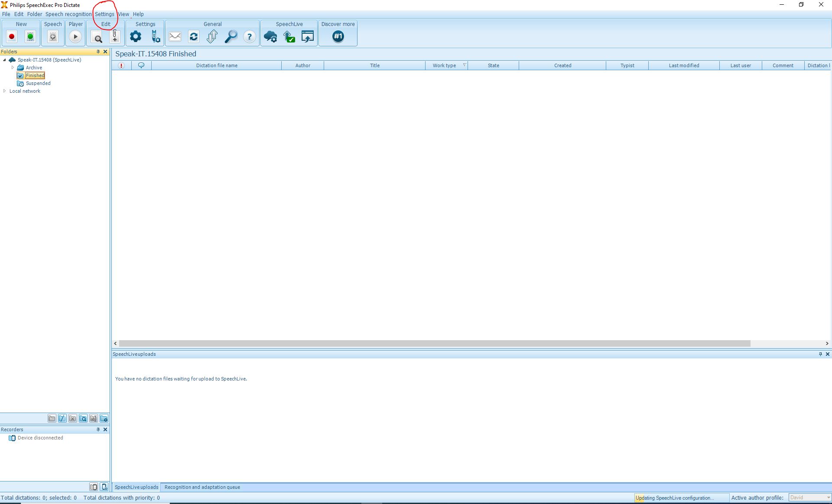Open the magnifier search icon in General
Image resolution: width=832 pixels, height=504 pixels.
pos(231,37)
